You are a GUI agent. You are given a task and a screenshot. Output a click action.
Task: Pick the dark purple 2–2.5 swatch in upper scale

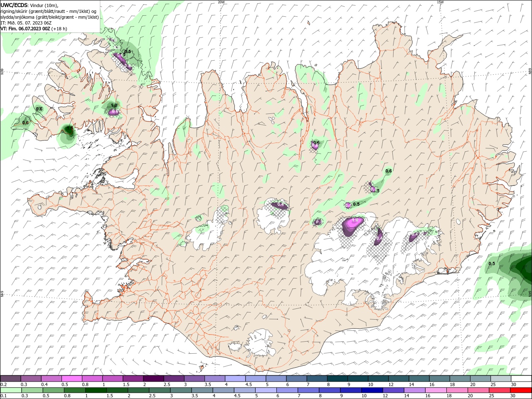[153, 379]
